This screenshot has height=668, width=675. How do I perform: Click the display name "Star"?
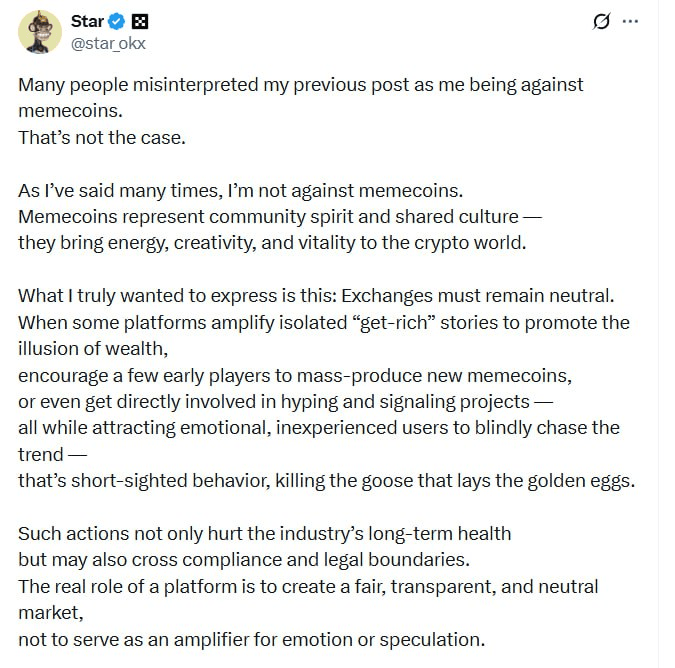click(x=88, y=21)
